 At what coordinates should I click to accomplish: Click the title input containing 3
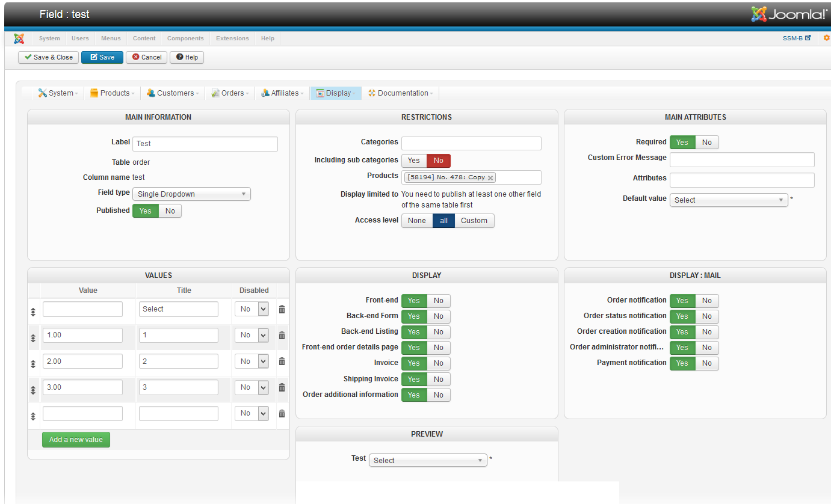(179, 387)
